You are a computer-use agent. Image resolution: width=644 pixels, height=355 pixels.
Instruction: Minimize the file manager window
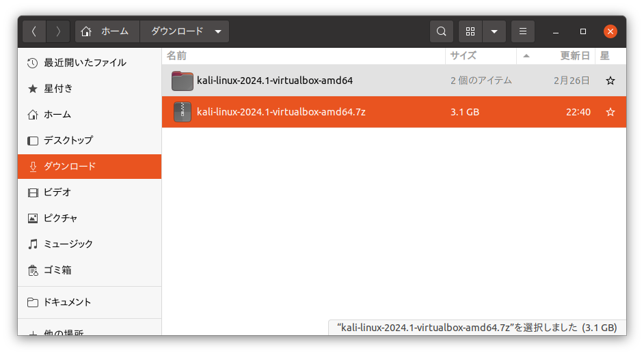tap(556, 31)
